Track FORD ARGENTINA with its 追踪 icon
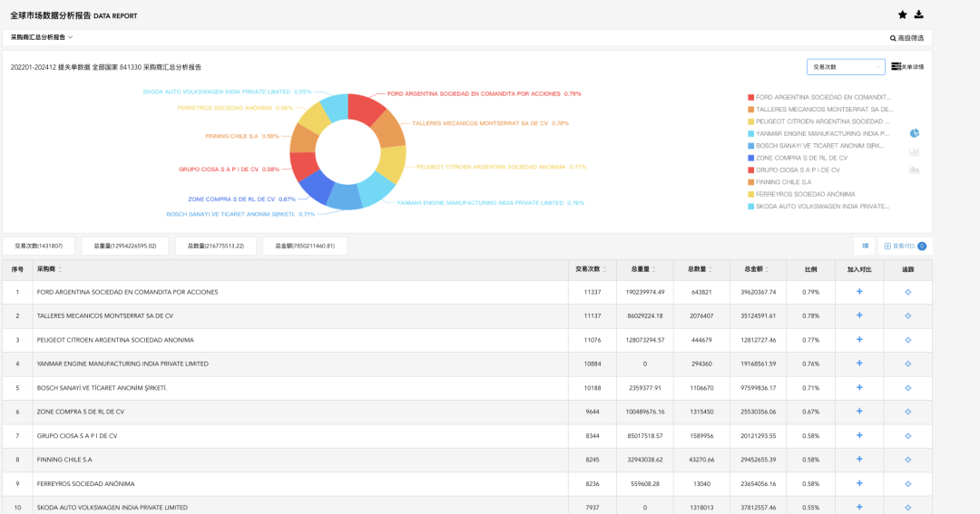The height and width of the screenshot is (514, 980). click(x=908, y=292)
